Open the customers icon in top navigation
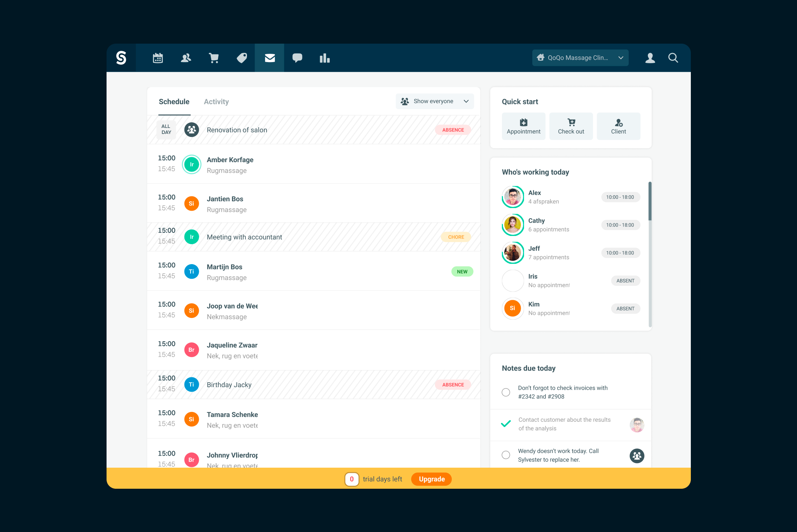The image size is (797, 532). [x=186, y=58]
